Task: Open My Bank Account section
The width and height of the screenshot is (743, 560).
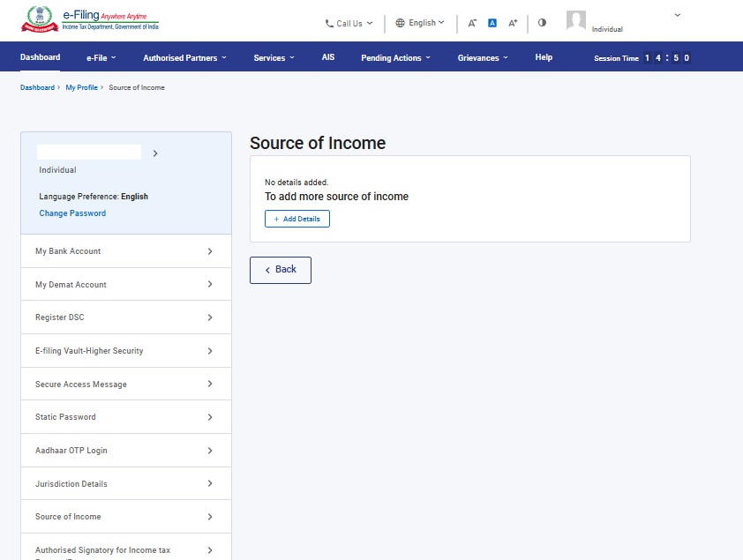Action: [x=126, y=250]
